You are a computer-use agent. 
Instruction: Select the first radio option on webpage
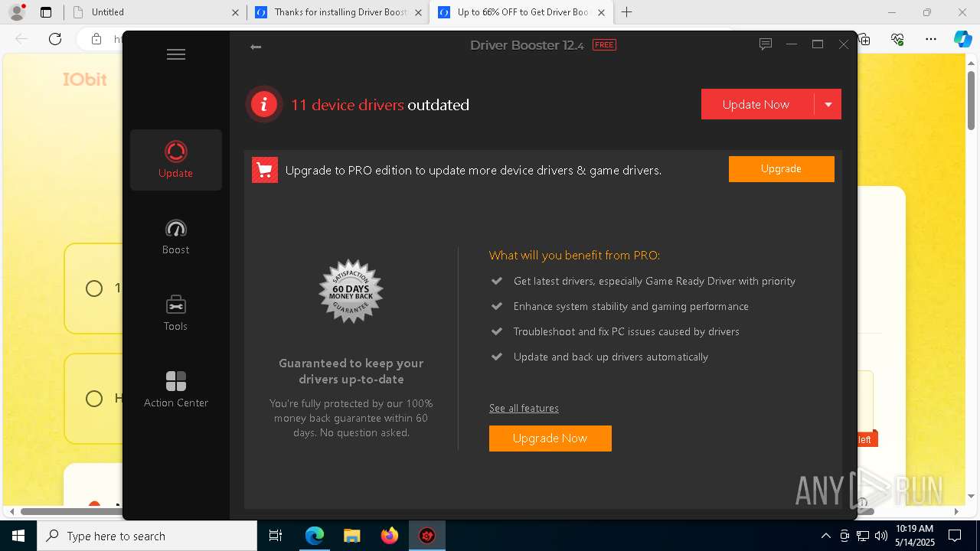pyautogui.click(x=94, y=289)
